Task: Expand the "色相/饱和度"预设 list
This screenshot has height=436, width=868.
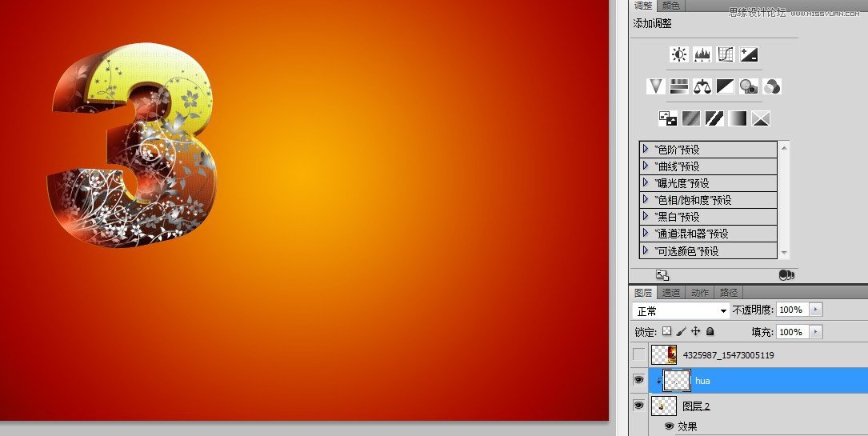Action: pos(646,200)
